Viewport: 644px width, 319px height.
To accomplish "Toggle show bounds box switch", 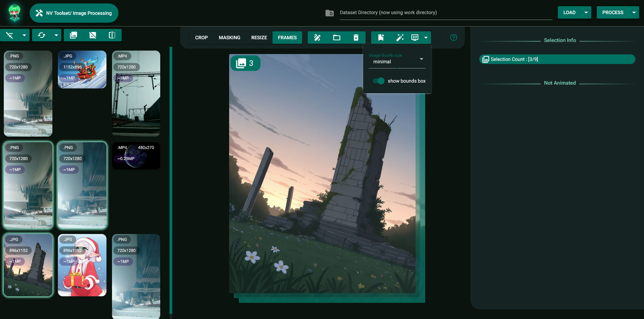I will point(378,81).
